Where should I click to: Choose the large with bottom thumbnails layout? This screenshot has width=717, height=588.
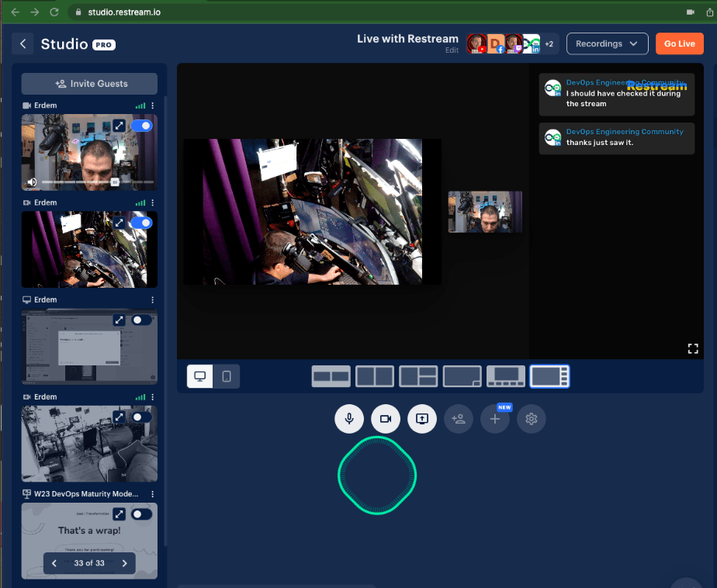pos(506,376)
